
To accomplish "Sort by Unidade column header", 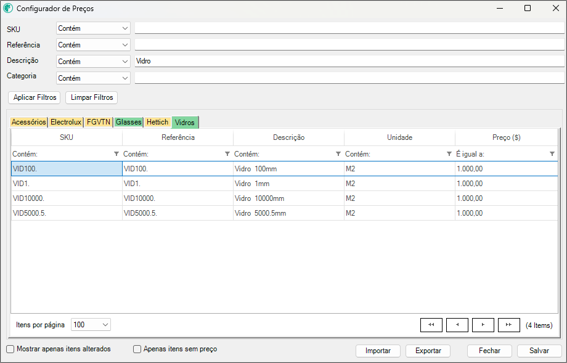I will (400, 137).
